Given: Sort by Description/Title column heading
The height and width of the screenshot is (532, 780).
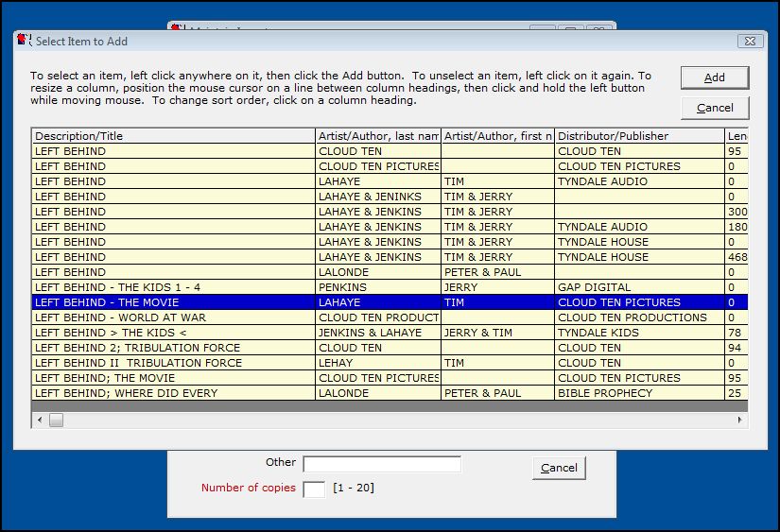Looking at the screenshot, I should (x=174, y=136).
